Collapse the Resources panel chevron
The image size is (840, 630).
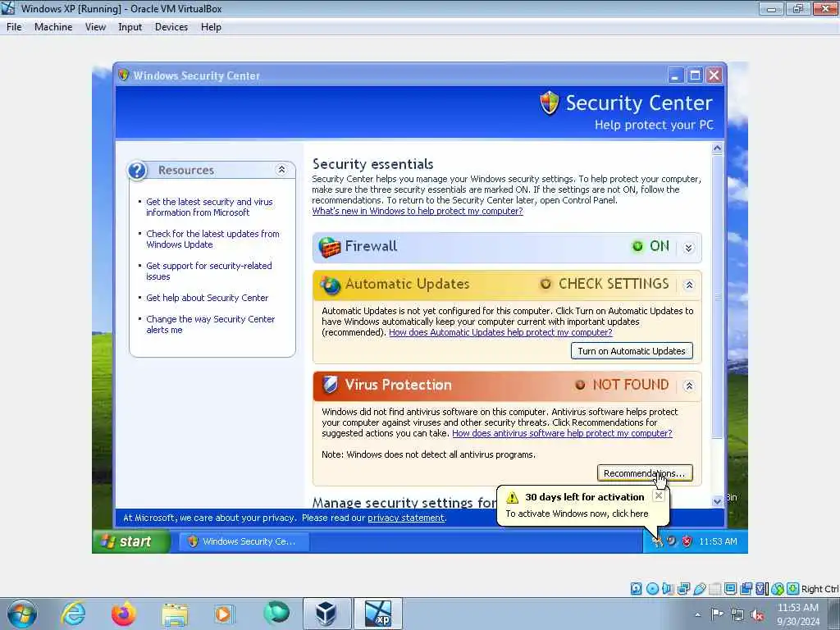click(281, 170)
